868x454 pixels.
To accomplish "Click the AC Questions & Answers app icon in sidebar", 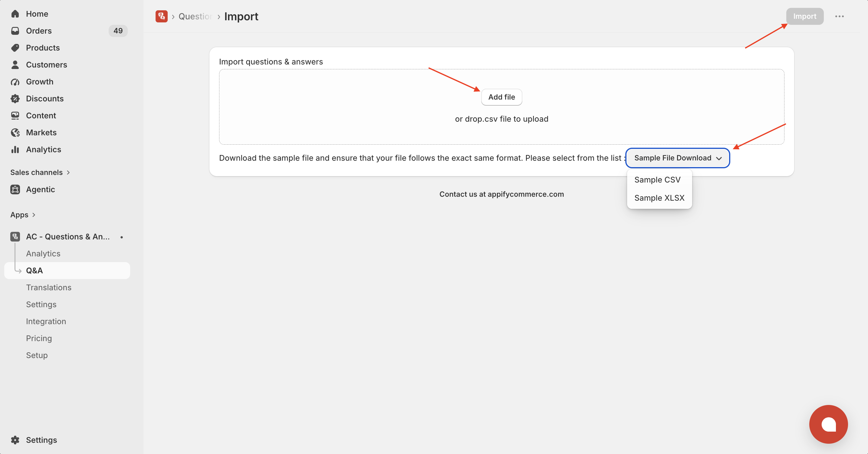I will [x=15, y=237].
